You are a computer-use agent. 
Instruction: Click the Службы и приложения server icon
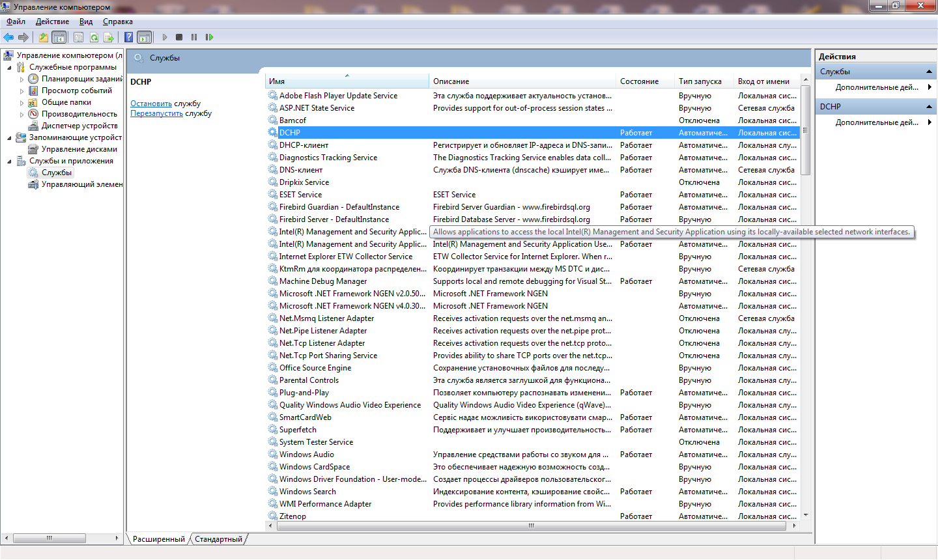pos(21,161)
